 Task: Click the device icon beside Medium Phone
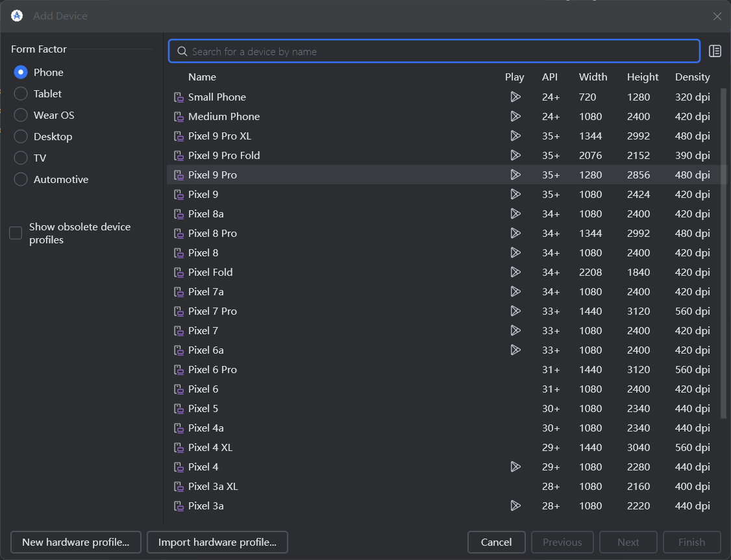point(179,116)
